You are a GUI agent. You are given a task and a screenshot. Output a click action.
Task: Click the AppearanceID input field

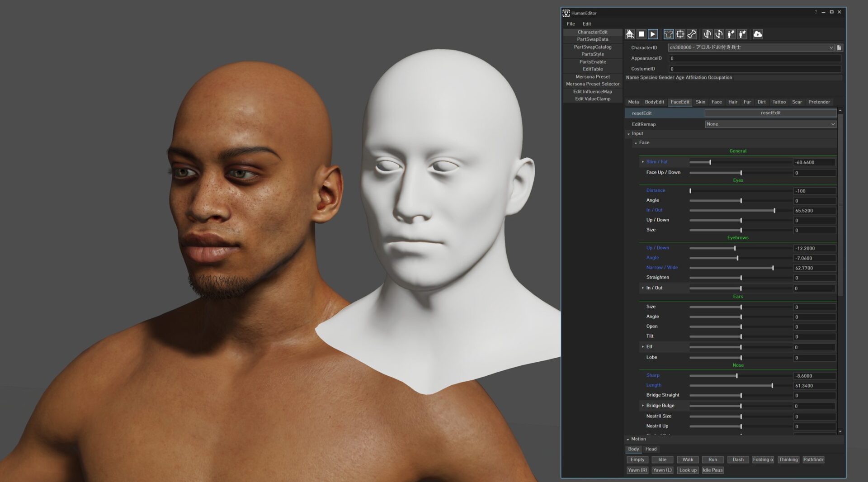[754, 58]
